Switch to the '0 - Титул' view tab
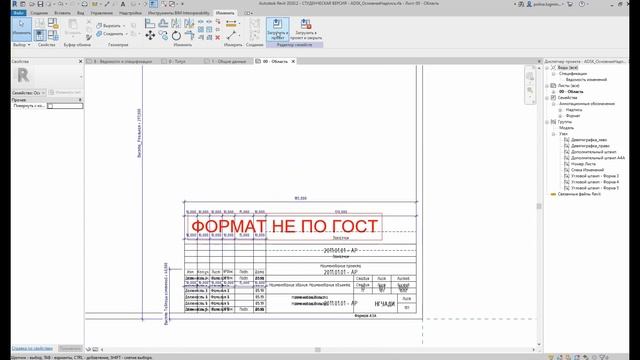Image resolution: width=640 pixels, height=360 pixels. click(176, 61)
